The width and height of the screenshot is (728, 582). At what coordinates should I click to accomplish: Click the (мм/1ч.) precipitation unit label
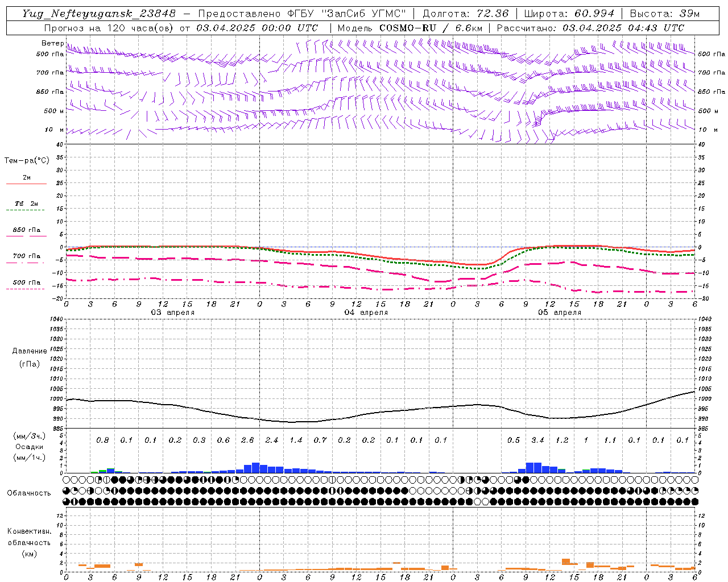tap(29, 458)
